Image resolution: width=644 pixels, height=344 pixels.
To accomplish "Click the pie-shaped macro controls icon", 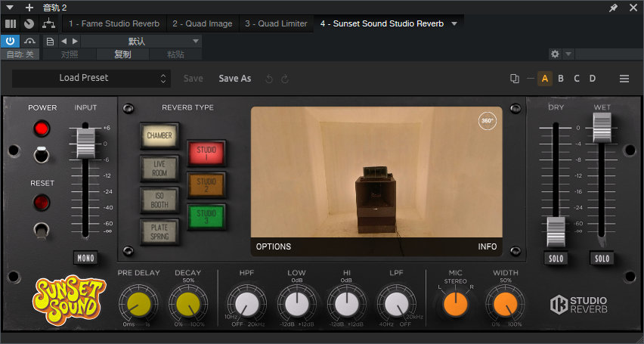I will pos(29,24).
